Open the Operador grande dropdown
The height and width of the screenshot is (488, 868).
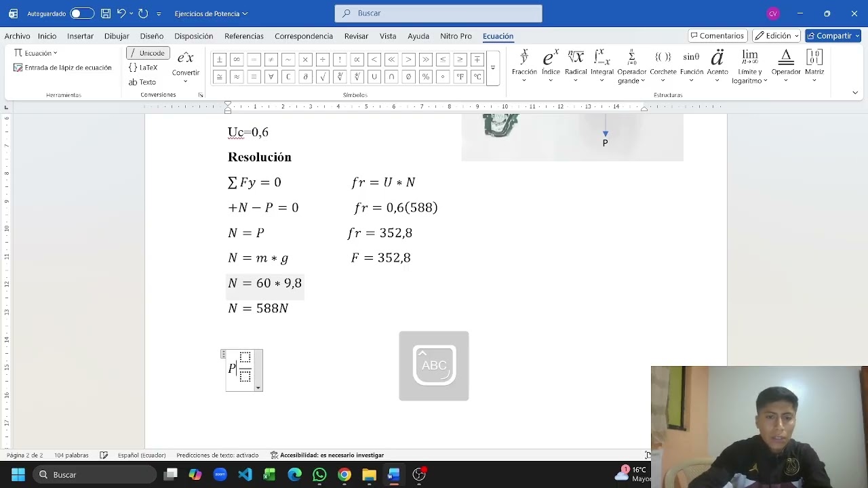click(x=631, y=66)
